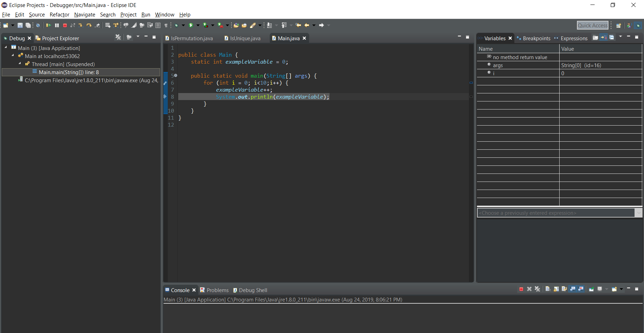Switch to the Java EE perspective icon
Screen dimensions: 644x333
[629, 25]
